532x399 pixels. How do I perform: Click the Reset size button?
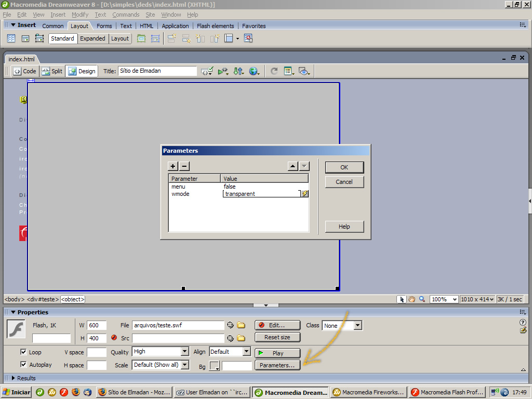tap(277, 337)
